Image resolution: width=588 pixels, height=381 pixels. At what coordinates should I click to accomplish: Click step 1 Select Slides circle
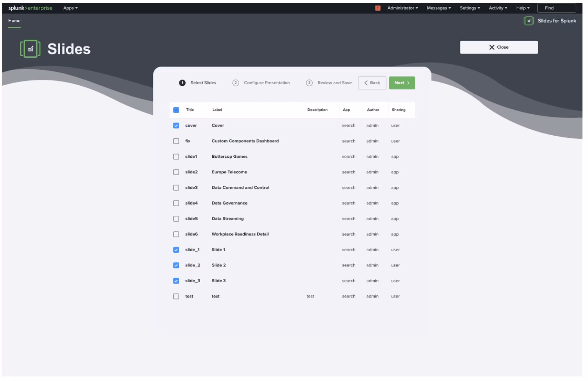point(182,83)
